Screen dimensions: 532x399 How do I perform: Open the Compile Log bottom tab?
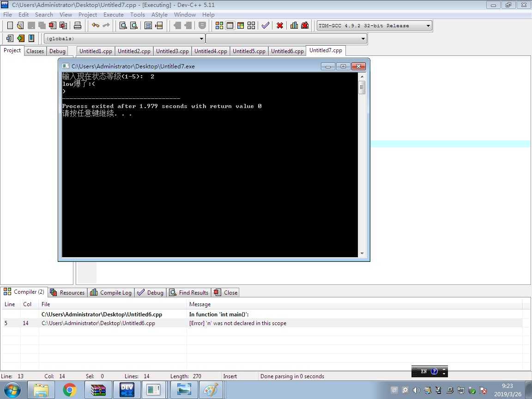tap(111, 292)
